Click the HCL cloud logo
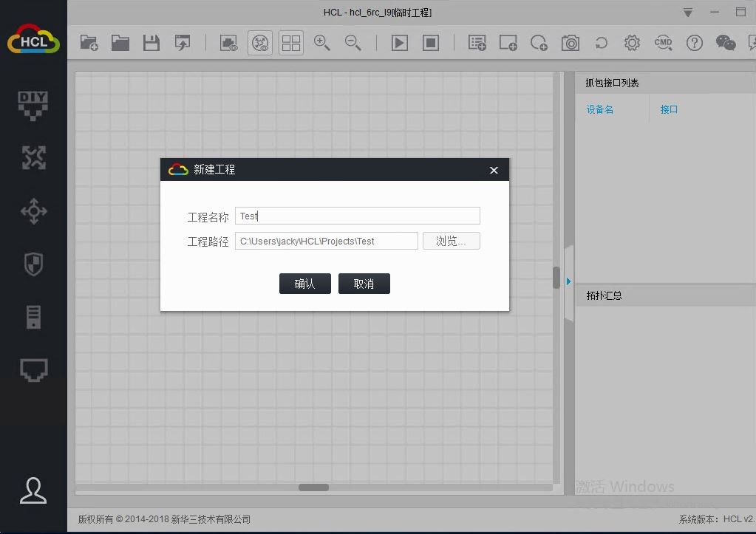Image resolution: width=756 pixels, height=534 pixels. (x=34, y=38)
